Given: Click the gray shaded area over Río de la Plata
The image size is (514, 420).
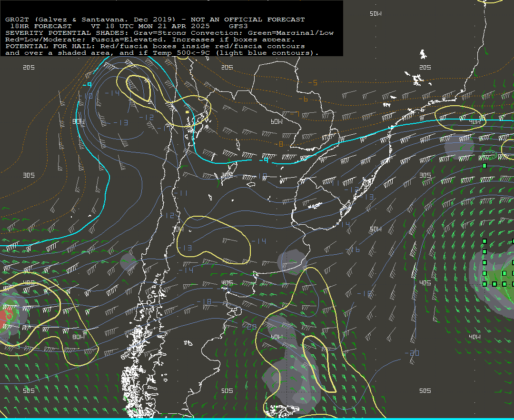Looking at the screenshot, I should pos(292,261).
